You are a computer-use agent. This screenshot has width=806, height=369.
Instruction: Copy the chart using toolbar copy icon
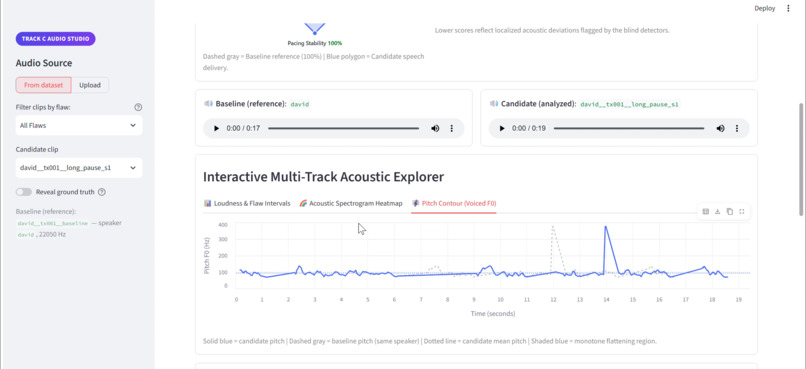pyautogui.click(x=729, y=211)
